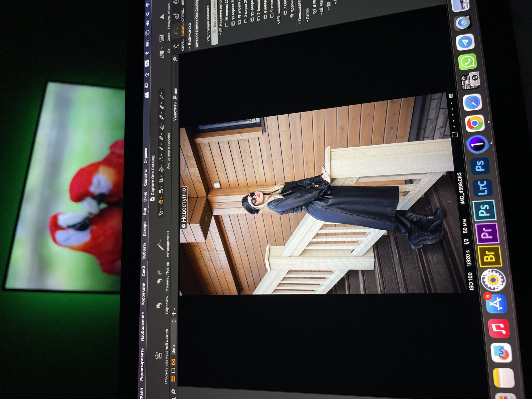The width and height of the screenshot is (532, 399).
Task: Open the Слой menu
Action: [144, 271]
